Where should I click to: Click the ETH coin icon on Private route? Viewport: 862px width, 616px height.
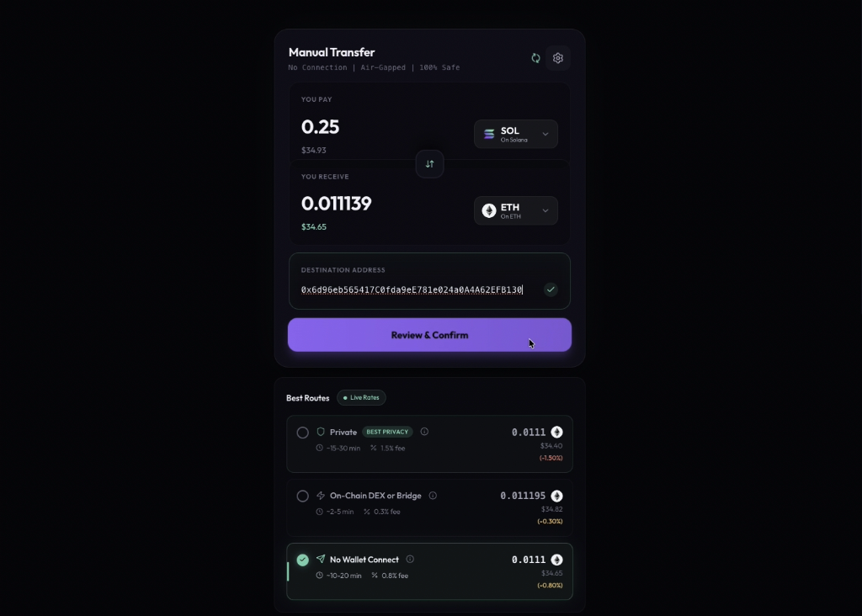556,433
